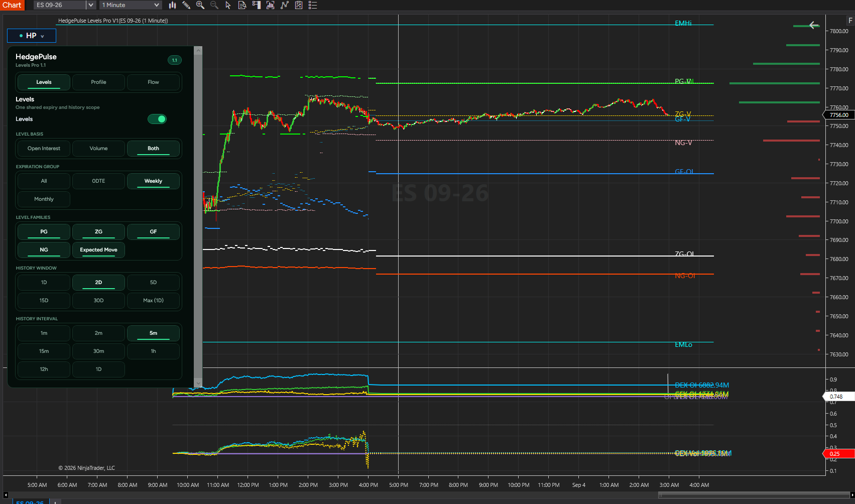Open the data series icon

(x=271, y=5)
